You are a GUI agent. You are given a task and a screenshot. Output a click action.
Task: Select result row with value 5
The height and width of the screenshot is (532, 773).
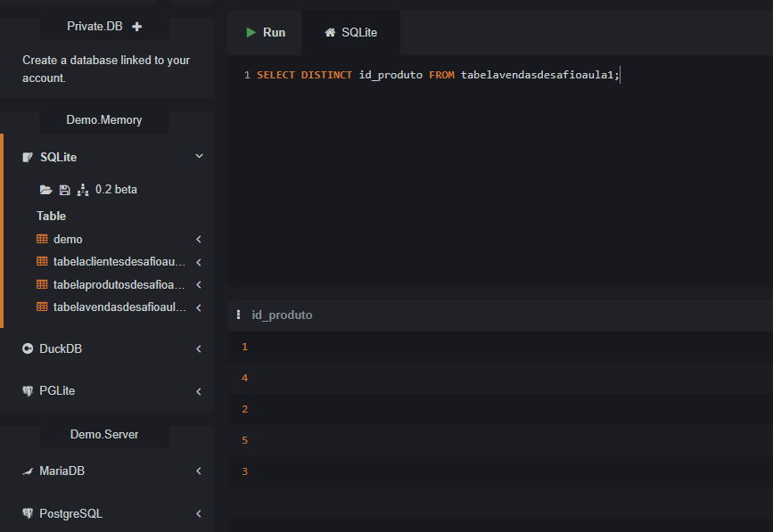(x=500, y=440)
